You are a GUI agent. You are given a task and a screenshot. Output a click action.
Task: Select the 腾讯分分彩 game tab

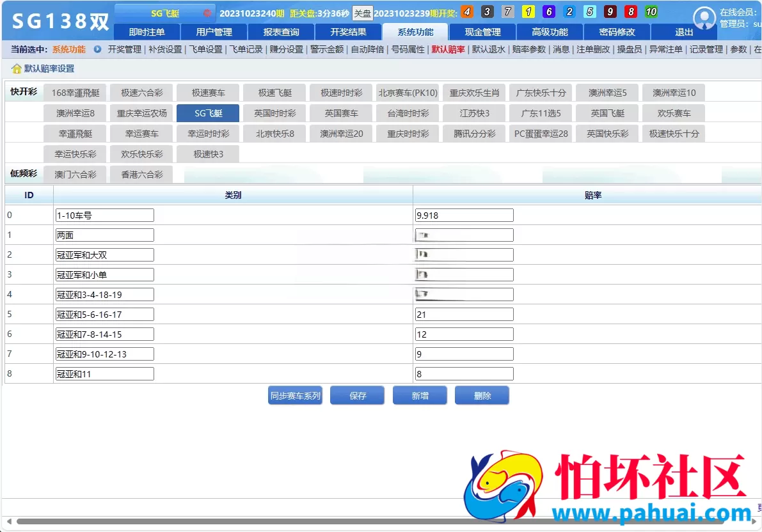475,134
